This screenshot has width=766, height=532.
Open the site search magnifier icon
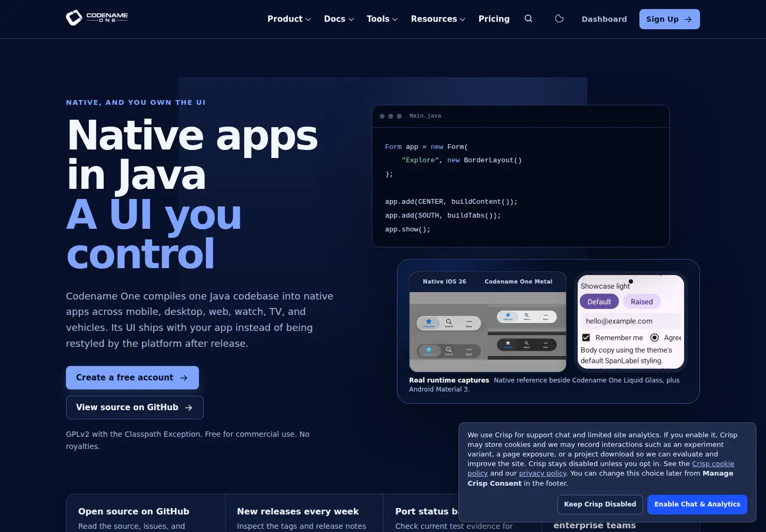point(528,19)
